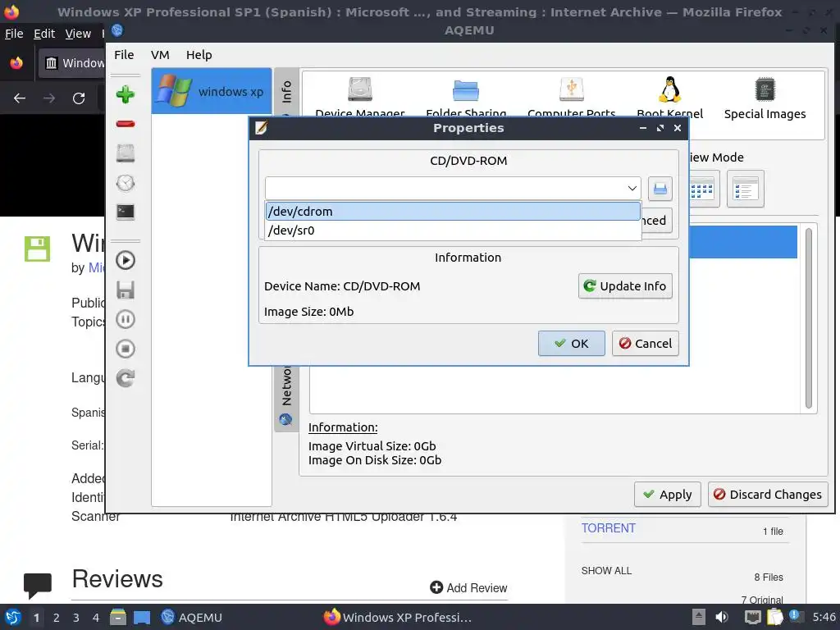Focus the AQEMU taskbar entry

tap(192, 617)
